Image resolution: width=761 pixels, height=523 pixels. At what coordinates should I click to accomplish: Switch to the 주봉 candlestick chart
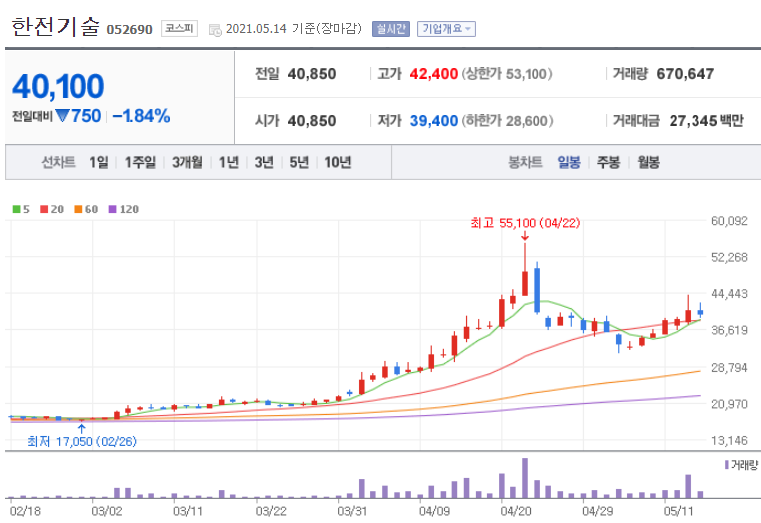(x=608, y=162)
